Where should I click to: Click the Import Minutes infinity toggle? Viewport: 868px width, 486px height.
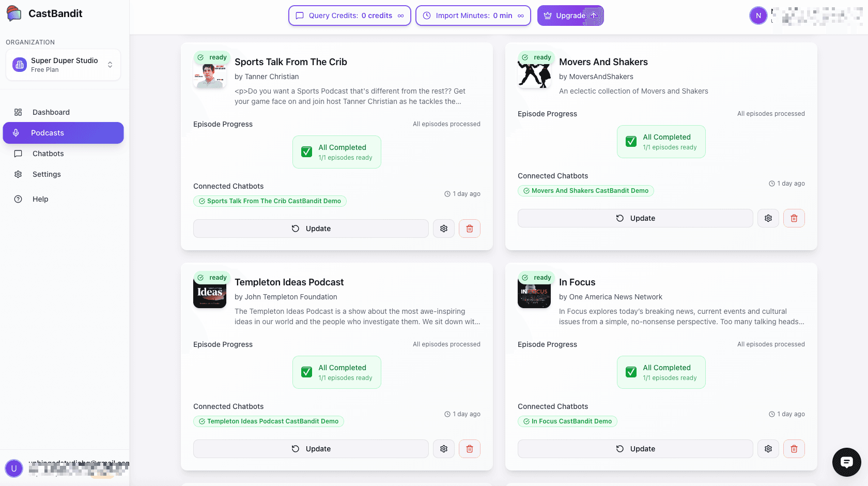(521, 16)
